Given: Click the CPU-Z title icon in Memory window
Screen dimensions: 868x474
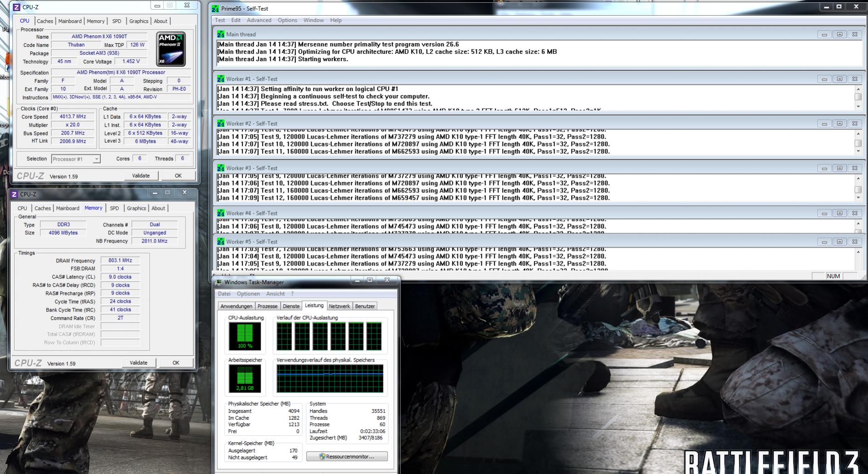Looking at the screenshot, I should pos(14,194).
